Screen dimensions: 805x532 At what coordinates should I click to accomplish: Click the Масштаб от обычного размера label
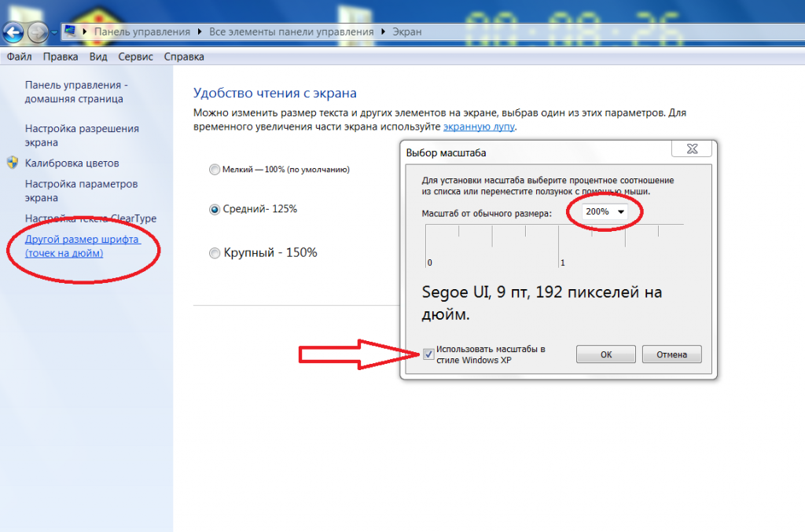[487, 214]
